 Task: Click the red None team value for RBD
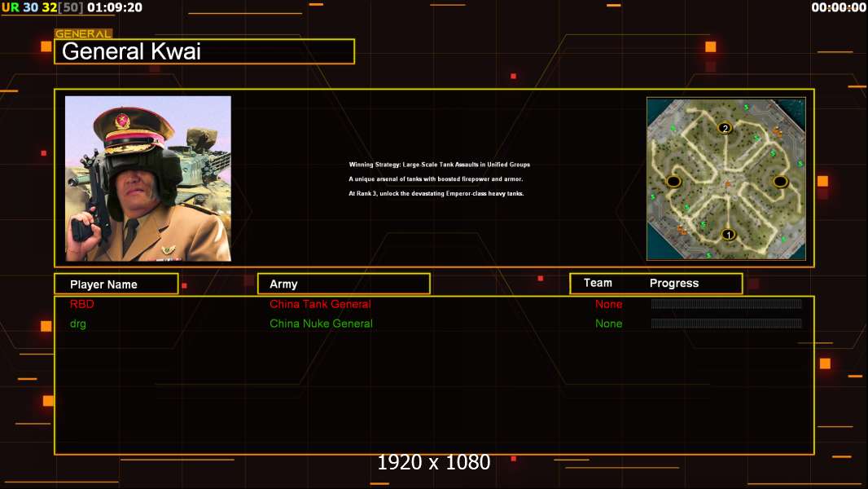click(x=608, y=304)
